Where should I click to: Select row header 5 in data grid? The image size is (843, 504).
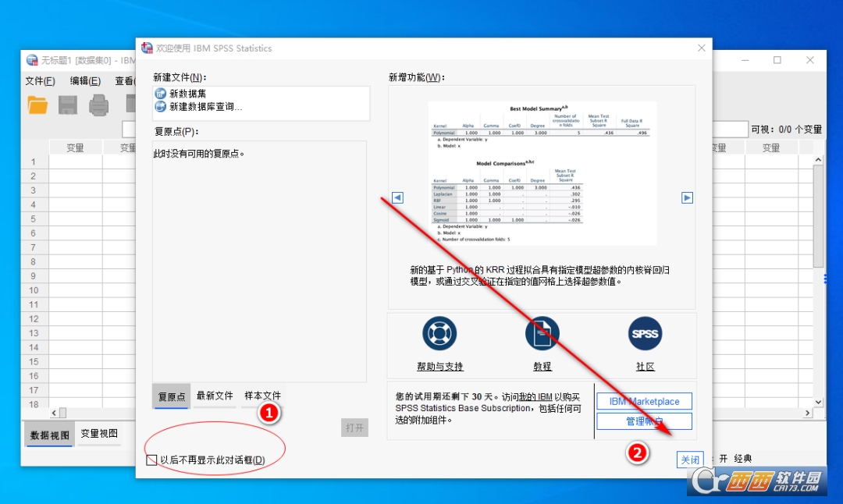[34, 218]
